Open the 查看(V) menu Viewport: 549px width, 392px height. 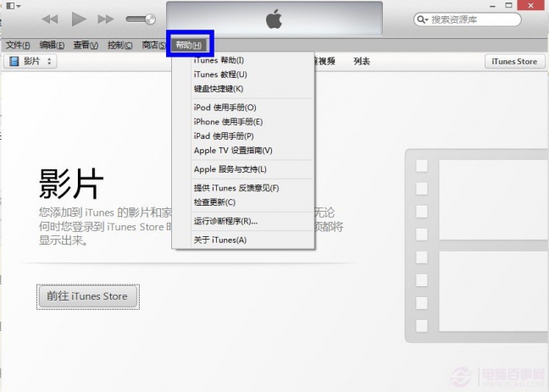tap(86, 45)
